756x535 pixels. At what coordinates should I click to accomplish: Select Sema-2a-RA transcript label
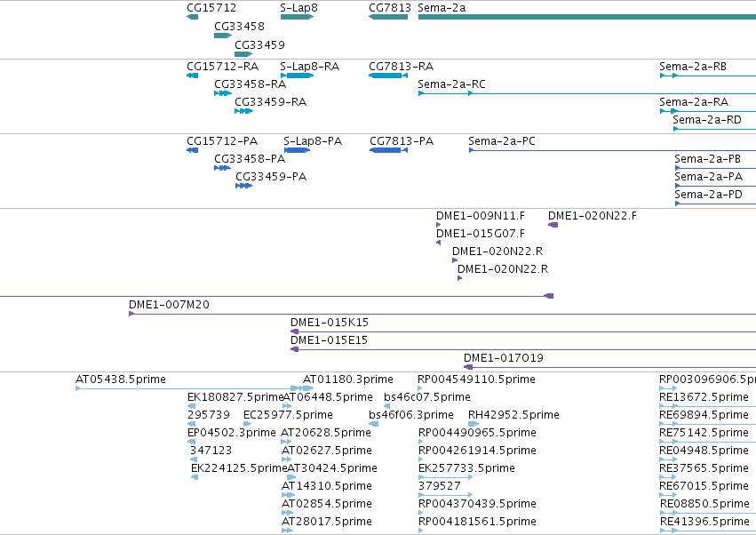tap(694, 102)
